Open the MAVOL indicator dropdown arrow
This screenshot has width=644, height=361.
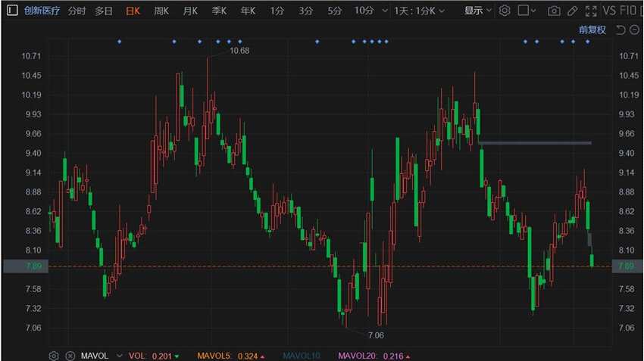coord(120,356)
